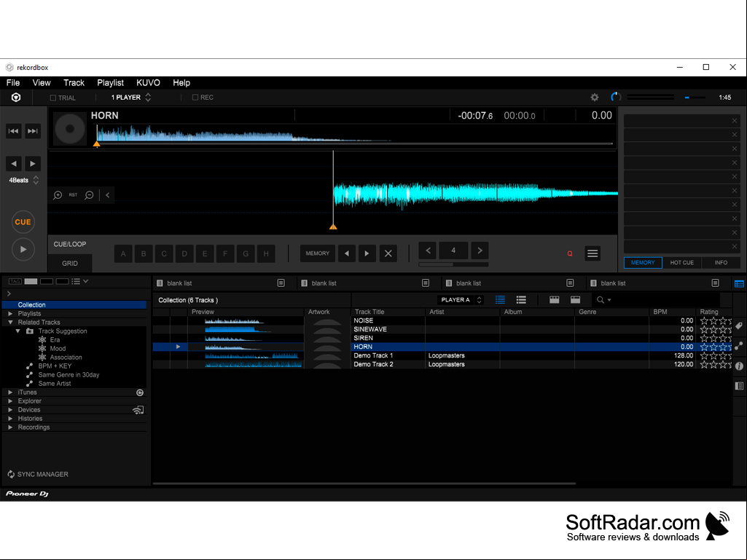
Task: Jump forward by 4Beats
Action: coord(33,163)
